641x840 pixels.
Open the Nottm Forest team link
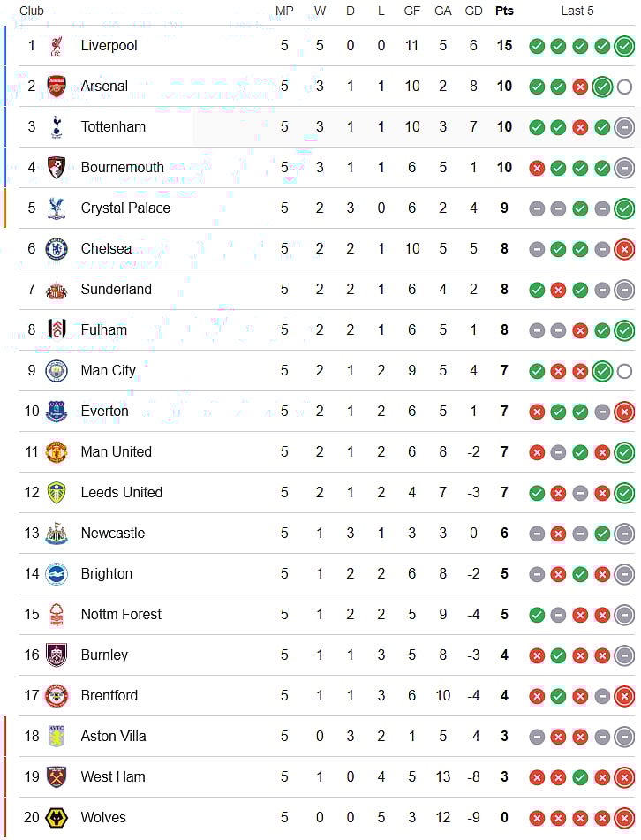click(121, 615)
